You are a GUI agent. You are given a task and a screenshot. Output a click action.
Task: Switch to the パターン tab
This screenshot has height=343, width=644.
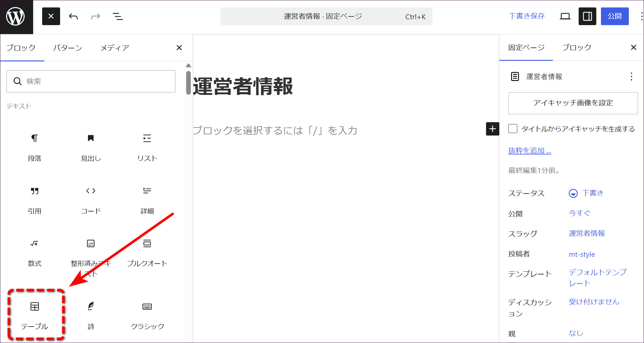pos(68,48)
